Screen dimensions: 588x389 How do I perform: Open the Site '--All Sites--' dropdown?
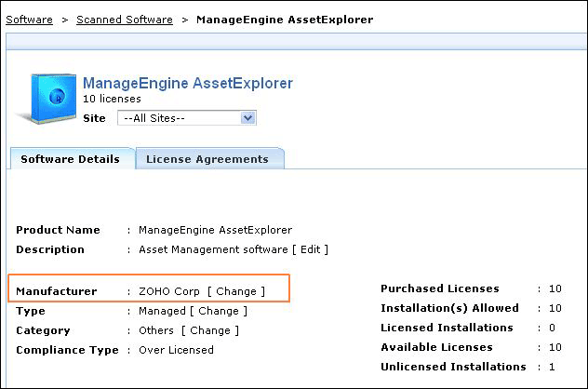tap(187, 118)
